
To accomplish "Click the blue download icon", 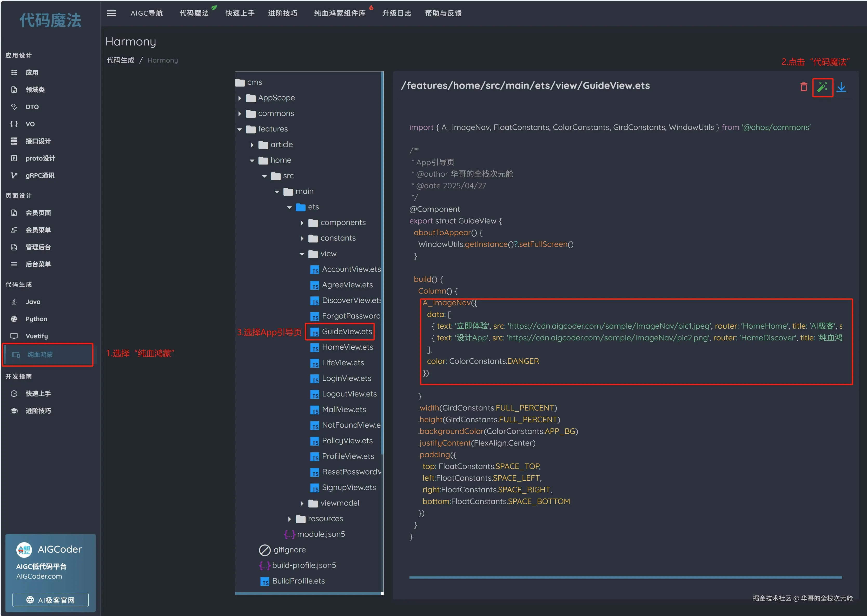I will (x=841, y=87).
